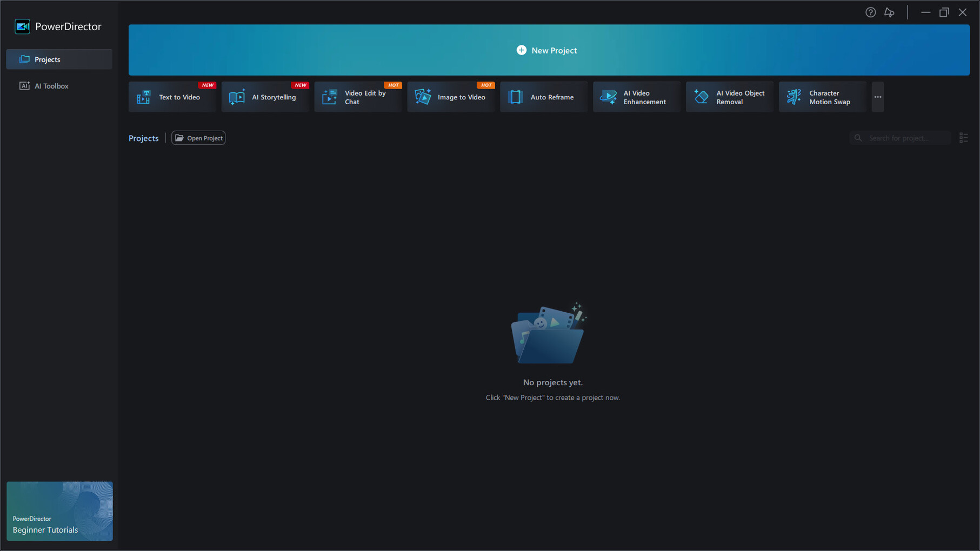Viewport: 980px width, 551px height.
Task: Toggle the project list view layout
Action: click(963, 138)
